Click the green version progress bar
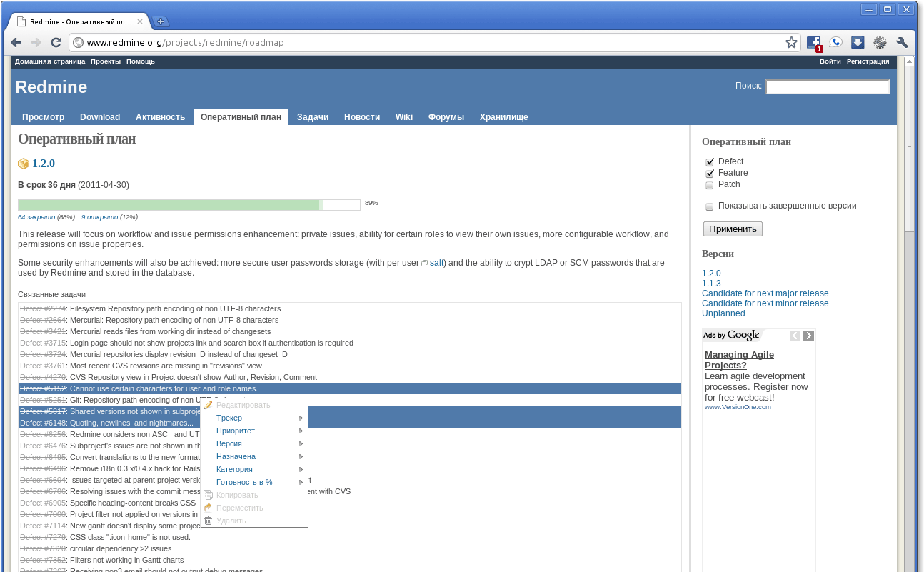The width and height of the screenshot is (924, 572). [169, 205]
